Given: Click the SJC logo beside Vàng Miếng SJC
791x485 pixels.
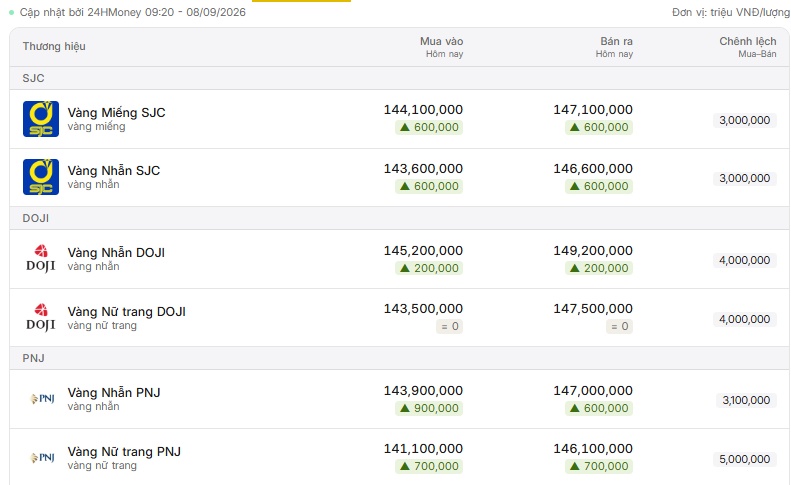Looking at the screenshot, I should [41, 119].
